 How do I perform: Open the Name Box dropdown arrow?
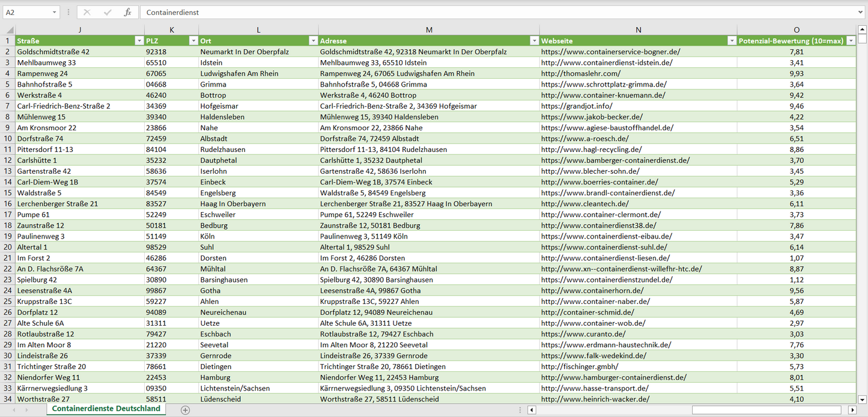(54, 12)
